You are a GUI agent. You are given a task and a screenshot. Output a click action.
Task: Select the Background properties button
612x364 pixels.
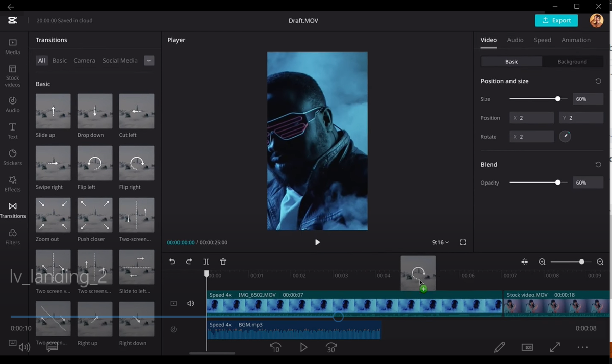pyautogui.click(x=572, y=61)
